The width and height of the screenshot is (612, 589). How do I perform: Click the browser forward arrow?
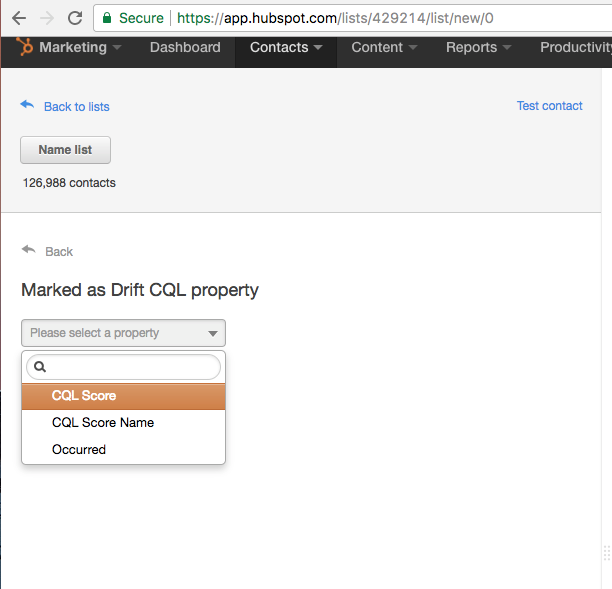pyautogui.click(x=47, y=18)
